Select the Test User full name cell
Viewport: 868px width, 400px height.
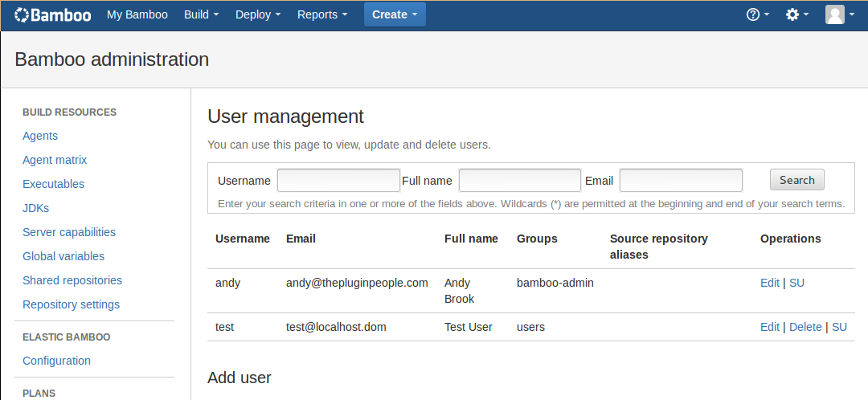coord(469,327)
